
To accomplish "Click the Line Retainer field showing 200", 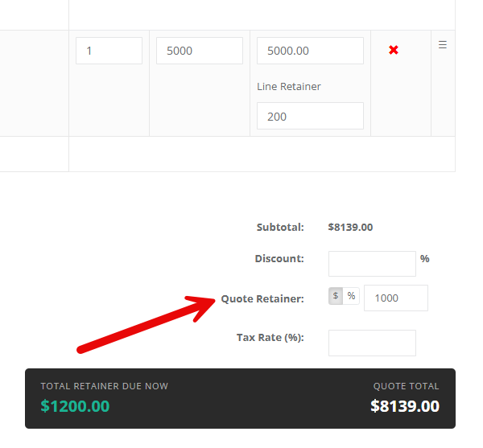I will tap(310, 116).
